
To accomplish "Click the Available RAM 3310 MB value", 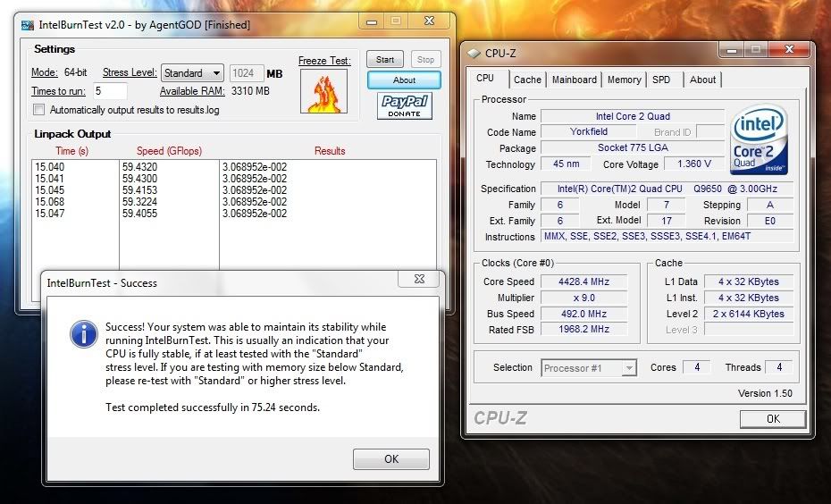I will (250, 91).
